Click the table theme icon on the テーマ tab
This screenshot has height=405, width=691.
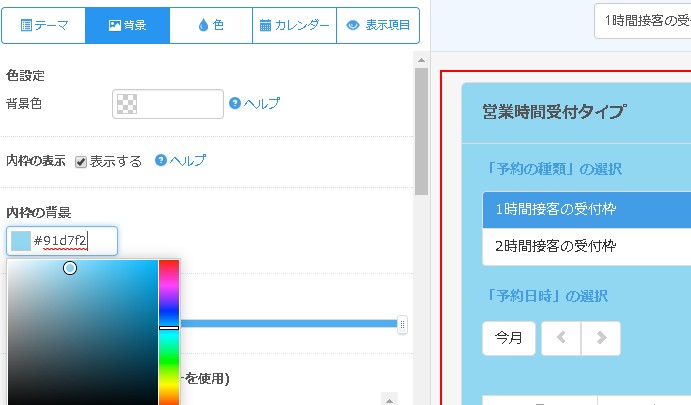pos(26,25)
